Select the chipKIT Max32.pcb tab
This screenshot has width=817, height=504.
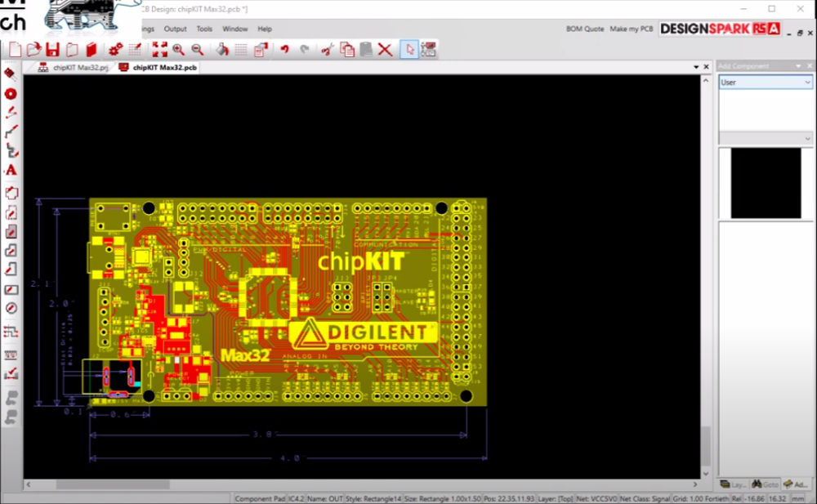[158, 67]
